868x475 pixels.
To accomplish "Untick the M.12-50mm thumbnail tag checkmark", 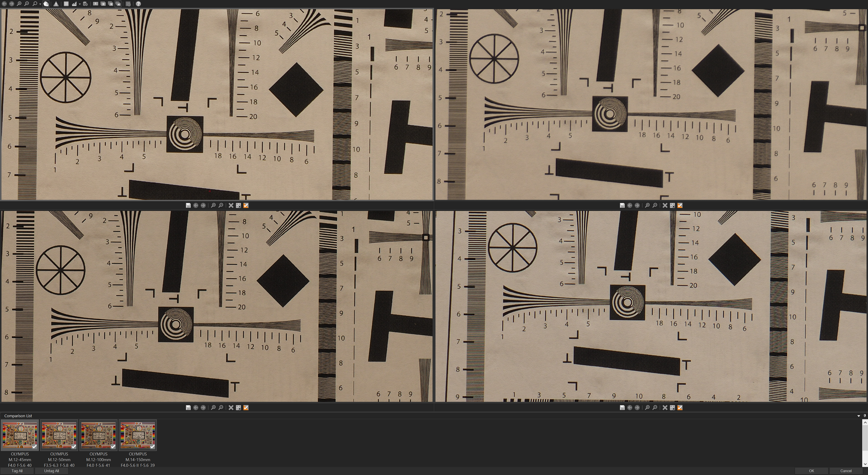I will coord(74,446).
